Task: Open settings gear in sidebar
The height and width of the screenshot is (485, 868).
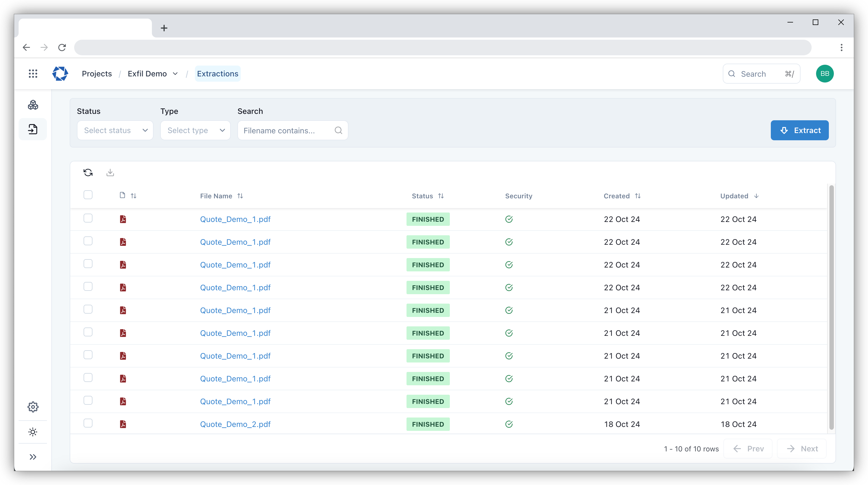Action: (33, 407)
